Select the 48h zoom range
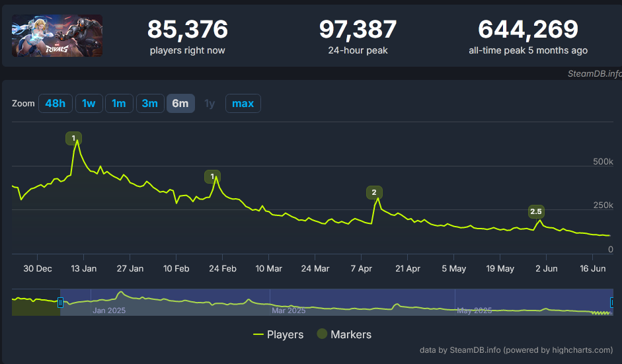 coord(55,104)
